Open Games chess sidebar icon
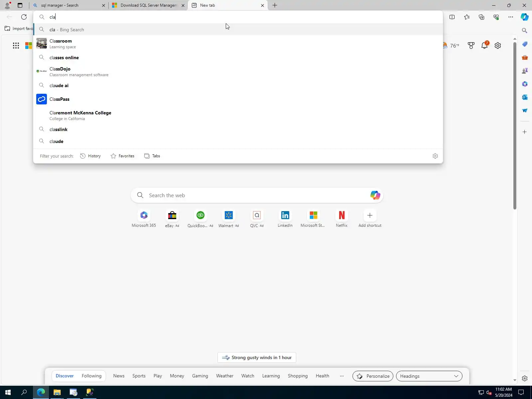Viewport: 532px width, 399px height. (x=525, y=71)
